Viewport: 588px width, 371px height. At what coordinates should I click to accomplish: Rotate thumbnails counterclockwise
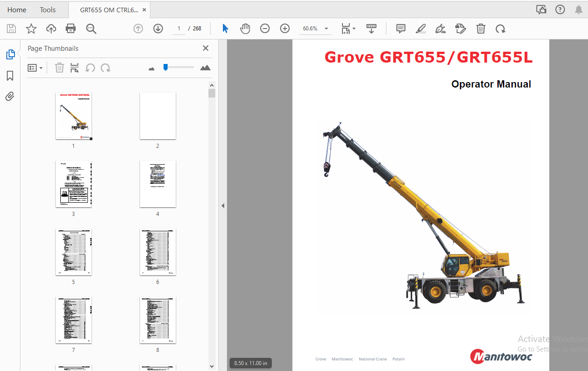click(x=90, y=68)
